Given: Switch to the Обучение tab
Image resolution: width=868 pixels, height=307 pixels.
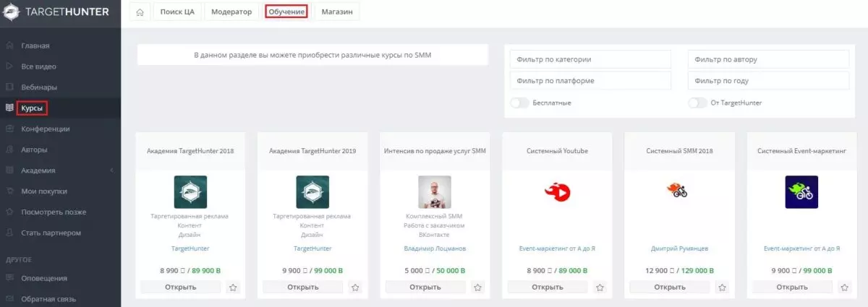Looking at the screenshot, I should coord(286,12).
